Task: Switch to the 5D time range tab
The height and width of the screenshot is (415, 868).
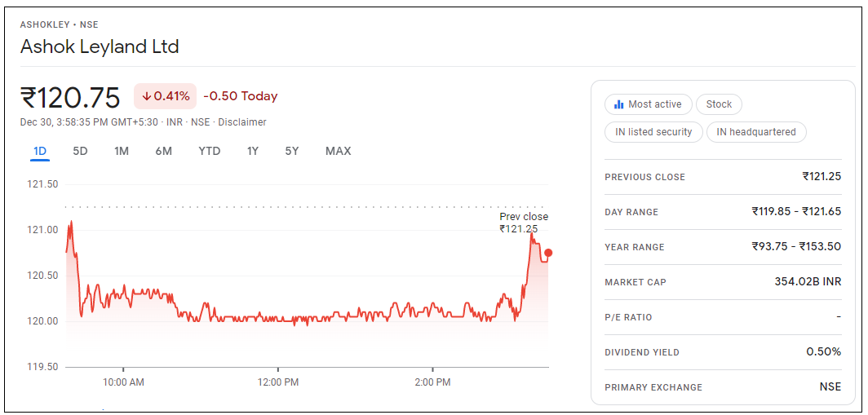Action: 80,151
